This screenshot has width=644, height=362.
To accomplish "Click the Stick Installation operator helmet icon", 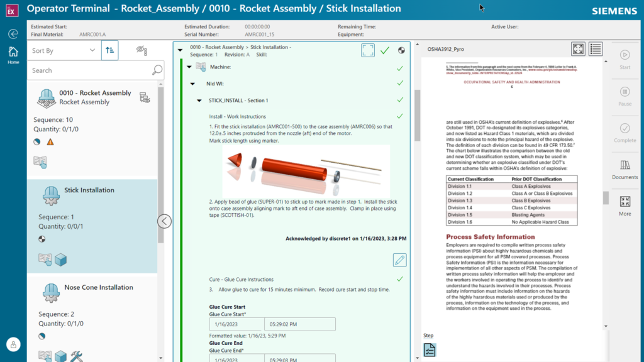I will pyautogui.click(x=51, y=195).
